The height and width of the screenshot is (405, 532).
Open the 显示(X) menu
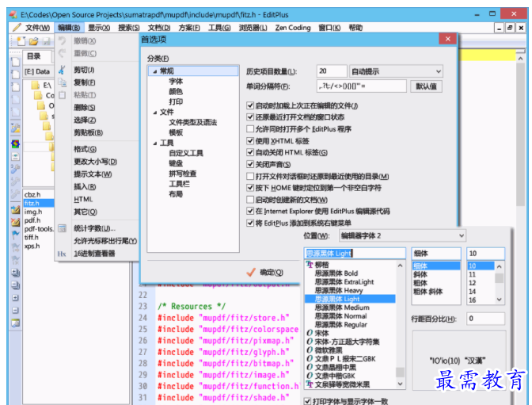click(x=99, y=28)
